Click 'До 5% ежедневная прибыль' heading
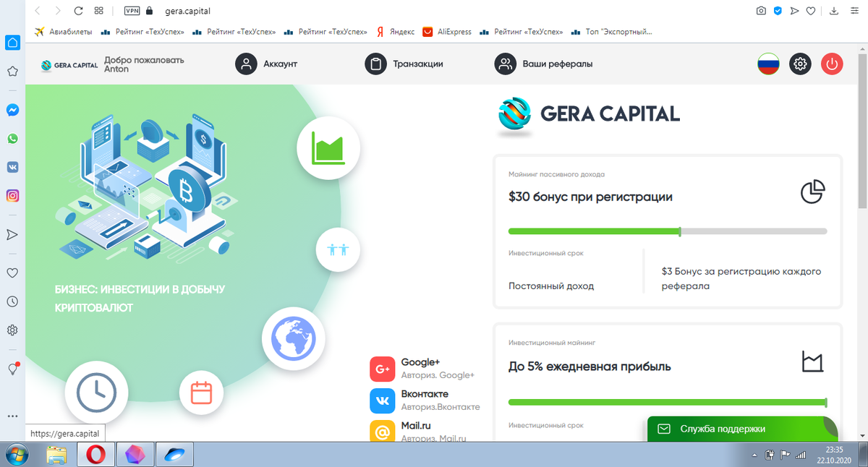Screen dimensions: 868x467 [590, 367]
